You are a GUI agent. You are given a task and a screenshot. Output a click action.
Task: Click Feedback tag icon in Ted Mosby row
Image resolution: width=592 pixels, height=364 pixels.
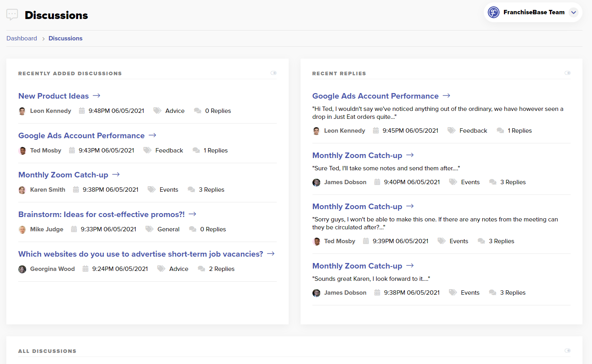(x=148, y=150)
